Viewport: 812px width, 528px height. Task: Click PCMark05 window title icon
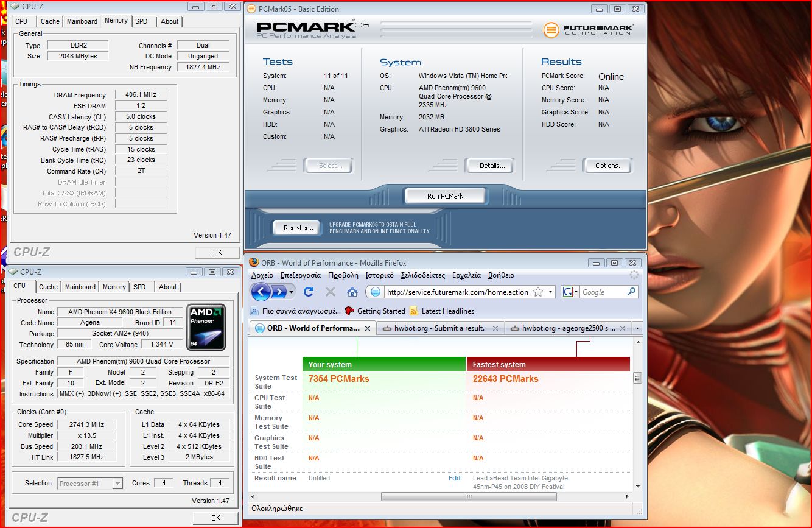[251, 9]
